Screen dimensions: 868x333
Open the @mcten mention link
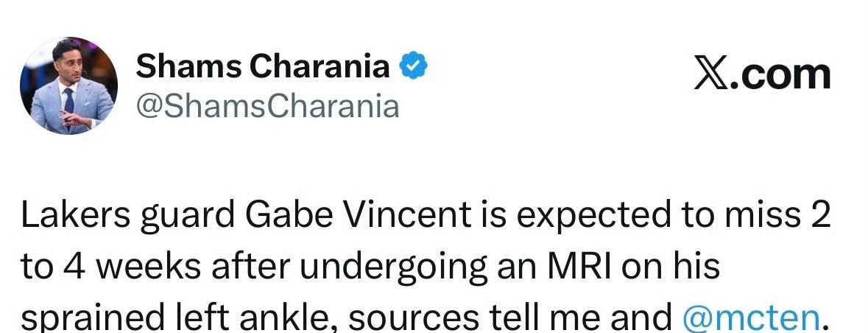point(749,317)
